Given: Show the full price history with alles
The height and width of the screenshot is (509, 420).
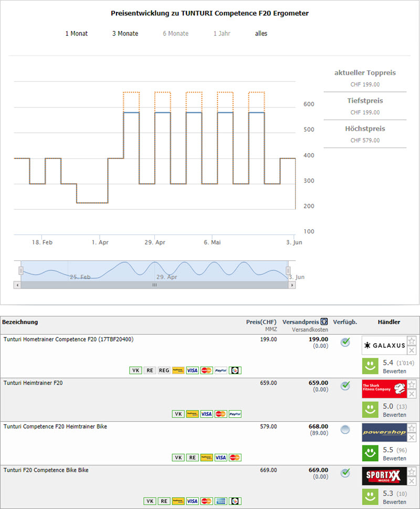Looking at the screenshot, I should (x=261, y=34).
